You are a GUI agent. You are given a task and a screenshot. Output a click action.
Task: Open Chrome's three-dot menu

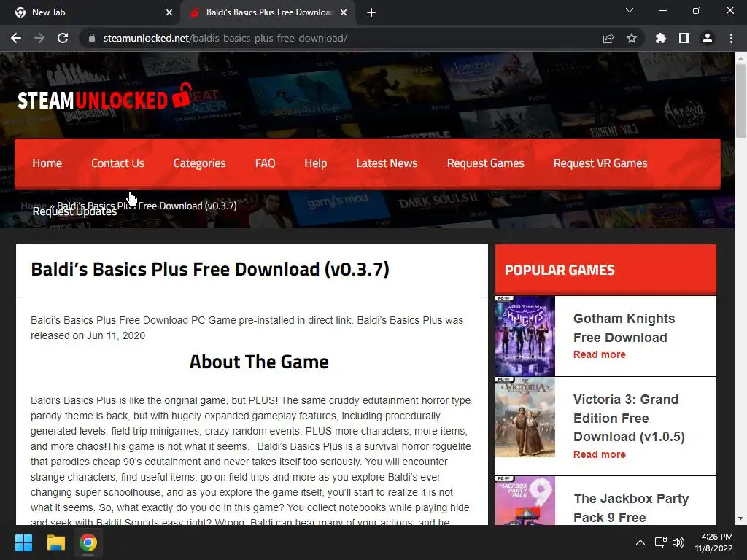[731, 38]
